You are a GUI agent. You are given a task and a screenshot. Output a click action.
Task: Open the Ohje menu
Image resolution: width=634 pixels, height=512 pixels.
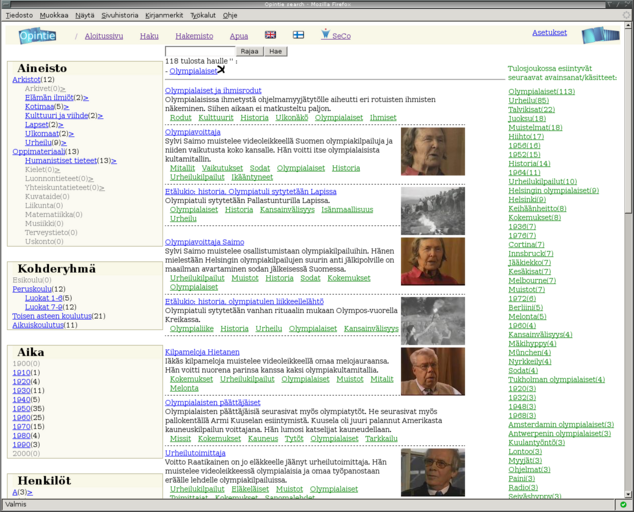(230, 15)
